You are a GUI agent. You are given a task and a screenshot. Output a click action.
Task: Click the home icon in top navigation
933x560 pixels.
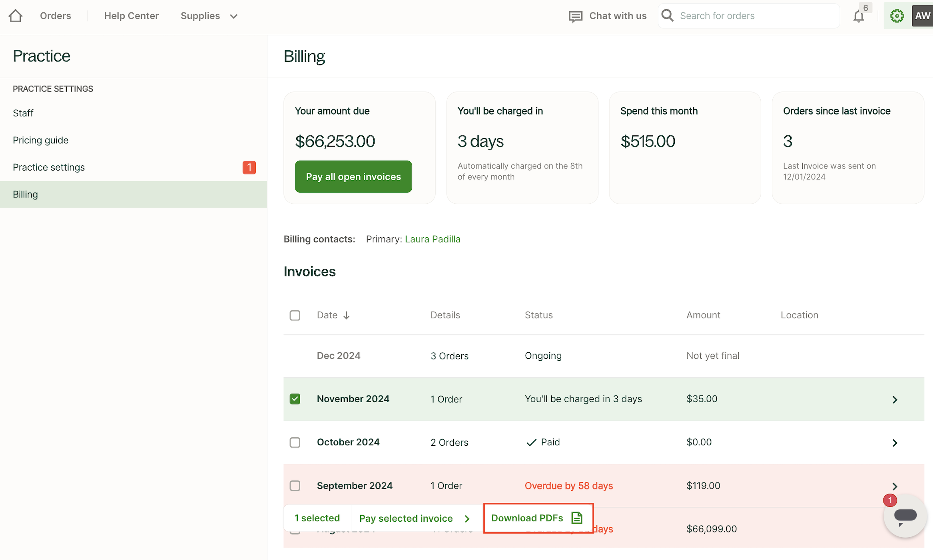tap(16, 16)
